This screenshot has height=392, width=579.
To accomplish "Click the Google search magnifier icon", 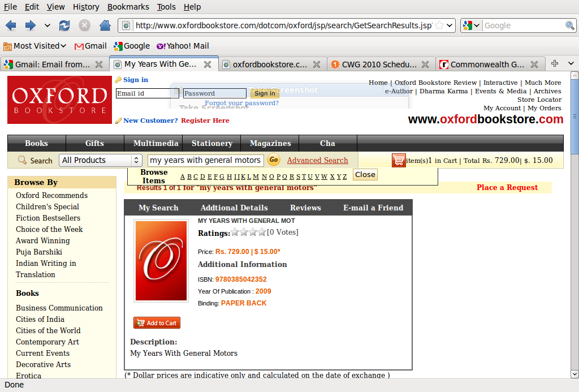I will pos(570,25).
